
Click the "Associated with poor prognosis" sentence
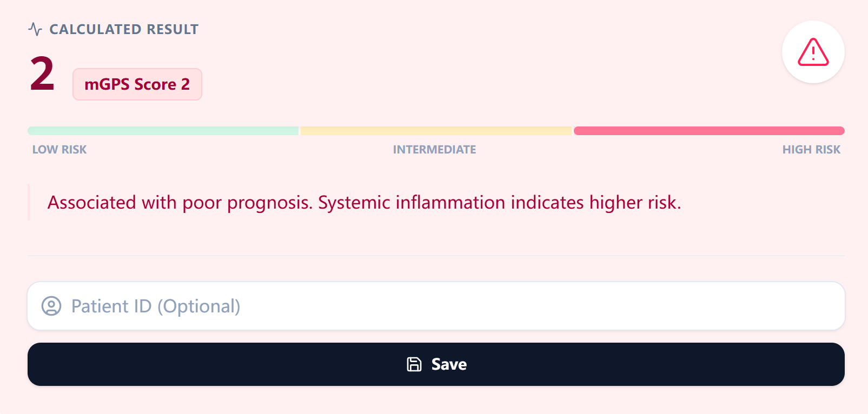coord(180,203)
